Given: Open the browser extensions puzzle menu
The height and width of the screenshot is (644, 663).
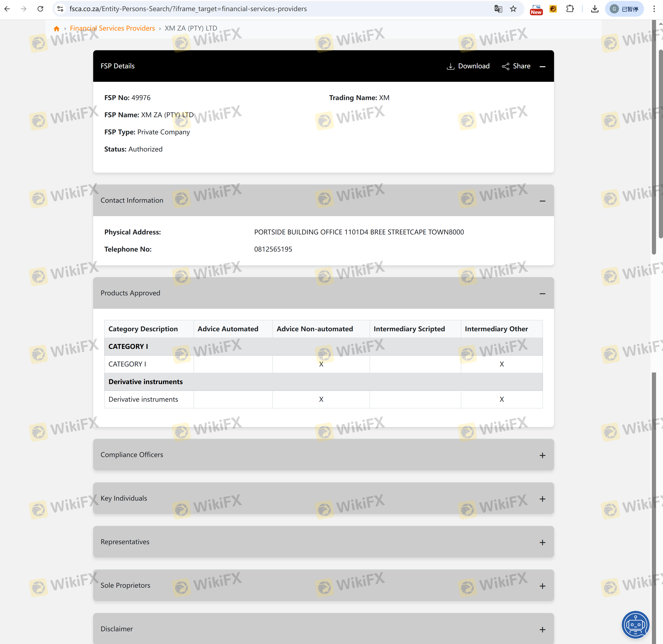Looking at the screenshot, I should coord(570,9).
